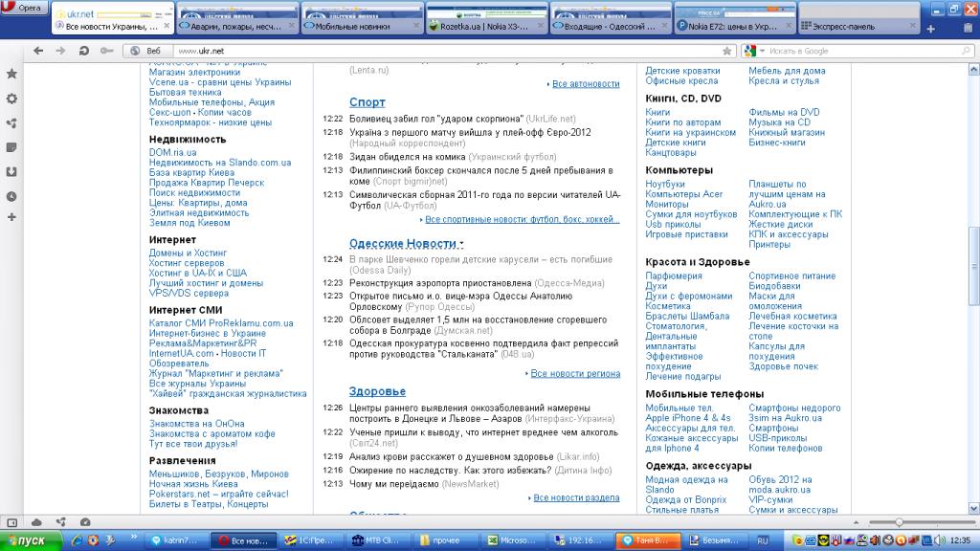
Task: Open the Downloads panel in the sidebar
Action: pyautogui.click(x=11, y=172)
